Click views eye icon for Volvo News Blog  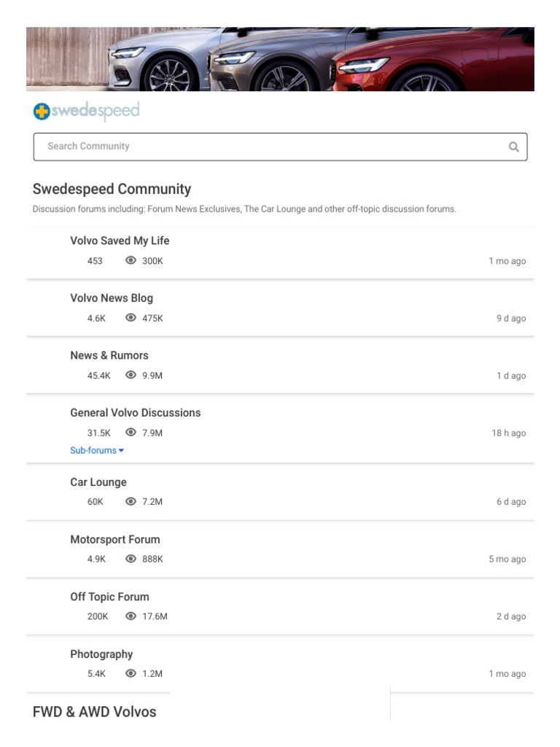131,318
